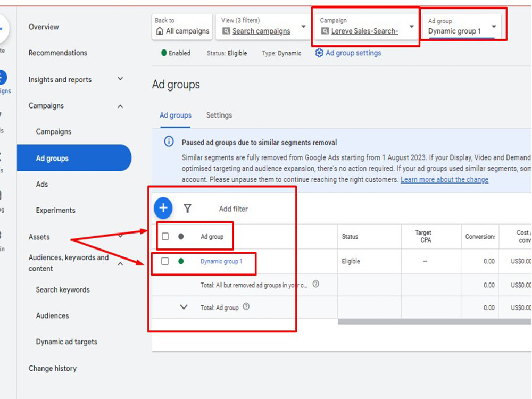Click the Ad group settings gear icon

pyautogui.click(x=319, y=53)
